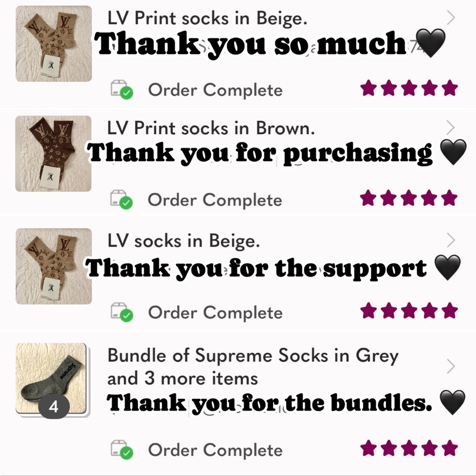Click the five-star rating on brown print socks

[x=409, y=198]
